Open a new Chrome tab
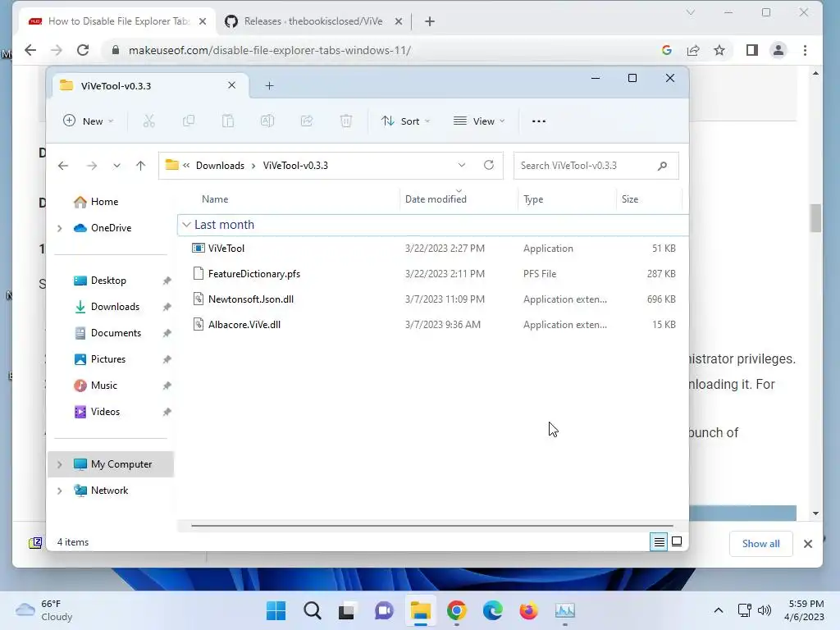The height and width of the screenshot is (630, 840). click(430, 21)
